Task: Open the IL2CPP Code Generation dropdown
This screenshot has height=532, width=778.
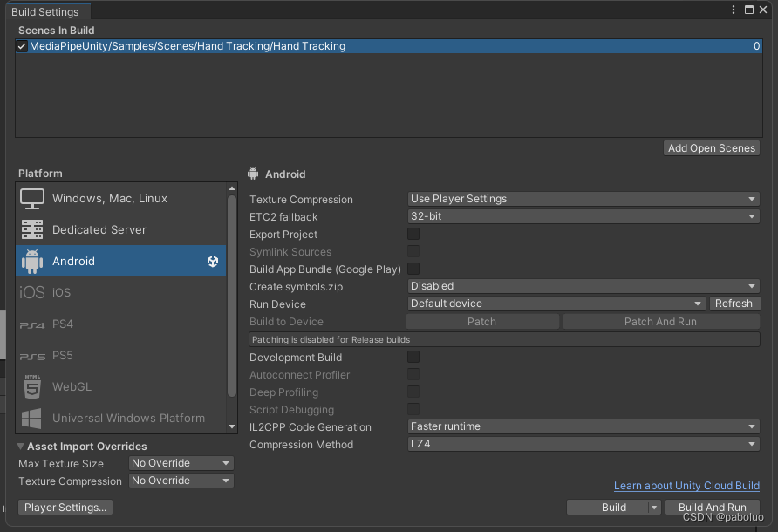Action: point(583,426)
